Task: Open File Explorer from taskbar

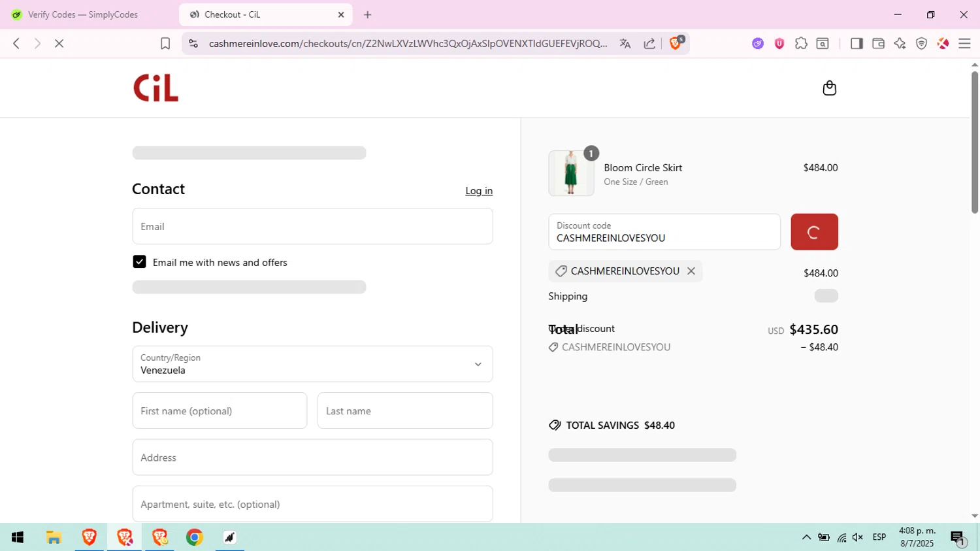Action: click(54, 537)
